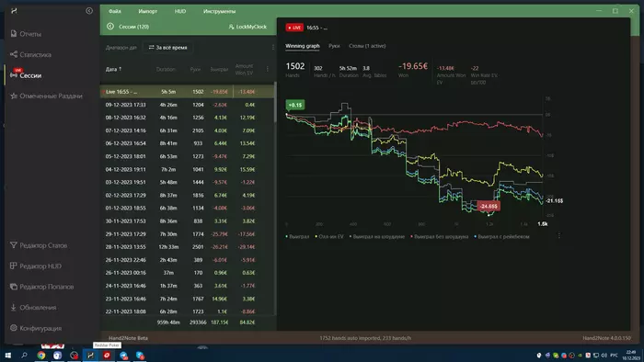The image size is (644, 362).
Task: Select Live 16:55 session row
Action: 188,92
